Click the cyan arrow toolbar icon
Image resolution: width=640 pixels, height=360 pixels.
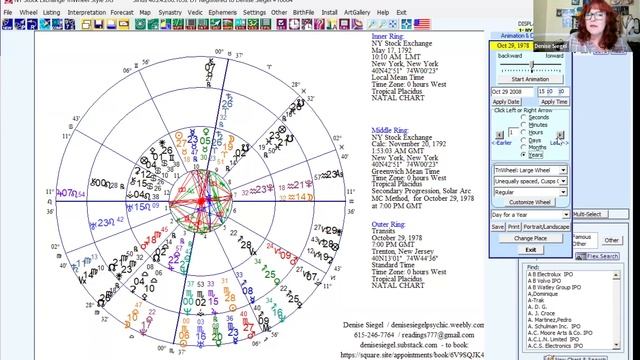45,24
